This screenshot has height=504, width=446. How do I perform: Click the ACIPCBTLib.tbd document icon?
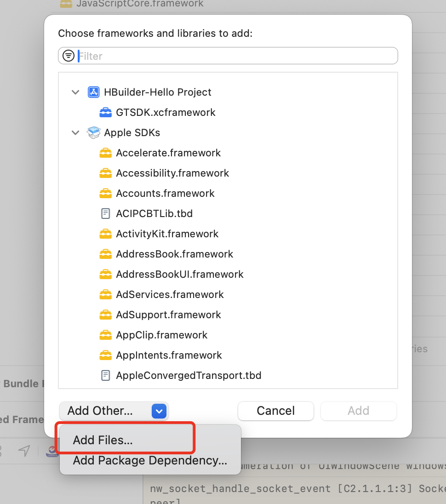point(106,213)
